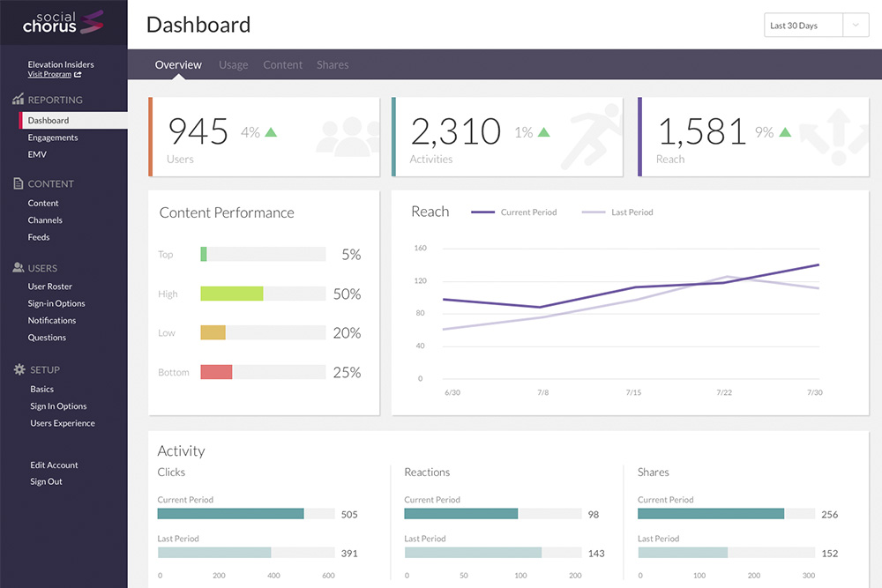The image size is (882, 588).
Task: Click the faded running figure icon on Activities card
Action: click(591, 137)
